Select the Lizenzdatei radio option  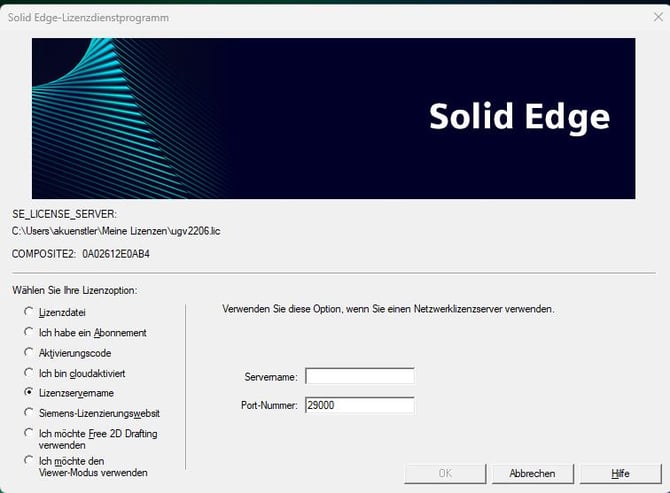(x=29, y=312)
